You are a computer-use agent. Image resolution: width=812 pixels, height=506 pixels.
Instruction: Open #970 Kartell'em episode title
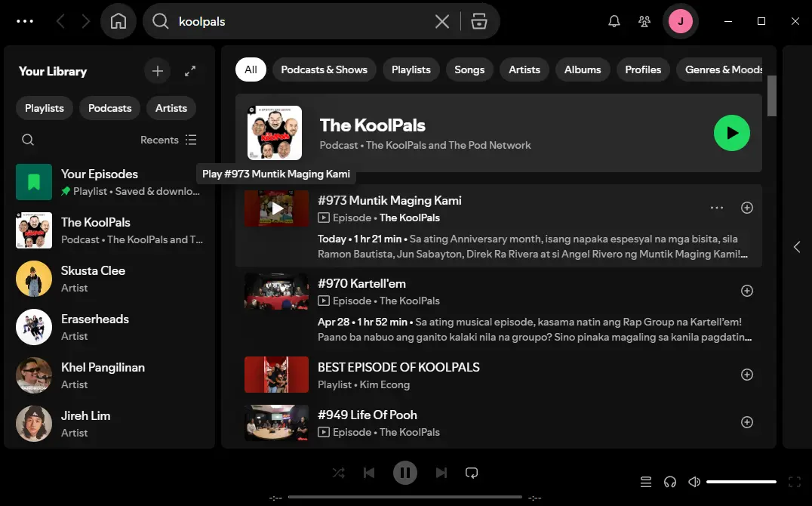(361, 284)
